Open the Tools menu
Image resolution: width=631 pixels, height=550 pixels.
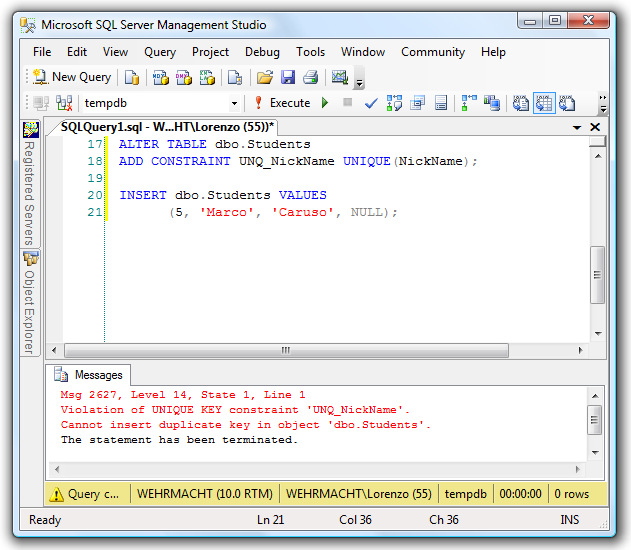[310, 52]
